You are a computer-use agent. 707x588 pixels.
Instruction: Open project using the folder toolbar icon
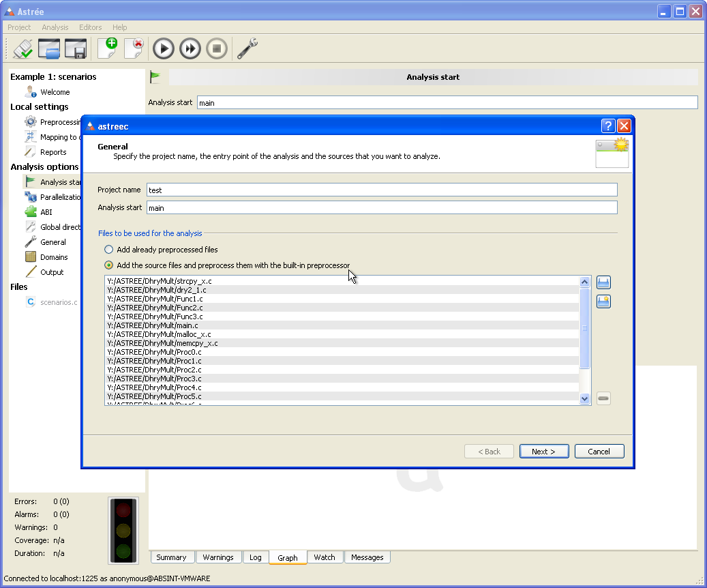[x=49, y=48]
